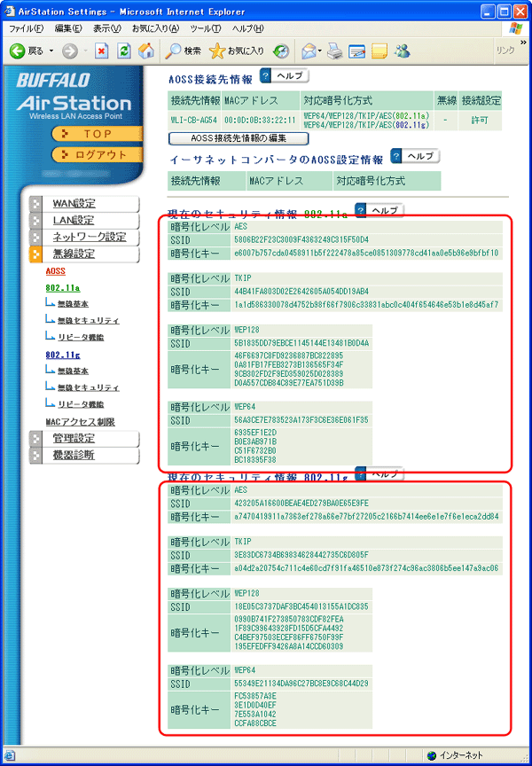The width and height of the screenshot is (532, 766).
Task: Open 無線セキュリティ under 802.11a
Action: point(88,320)
